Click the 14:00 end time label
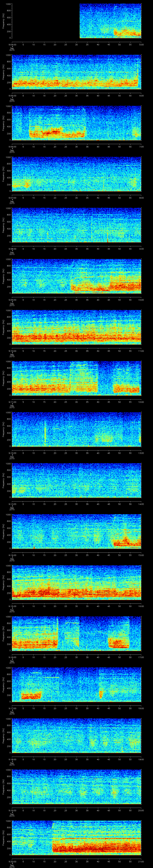 click(x=141, y=504)
